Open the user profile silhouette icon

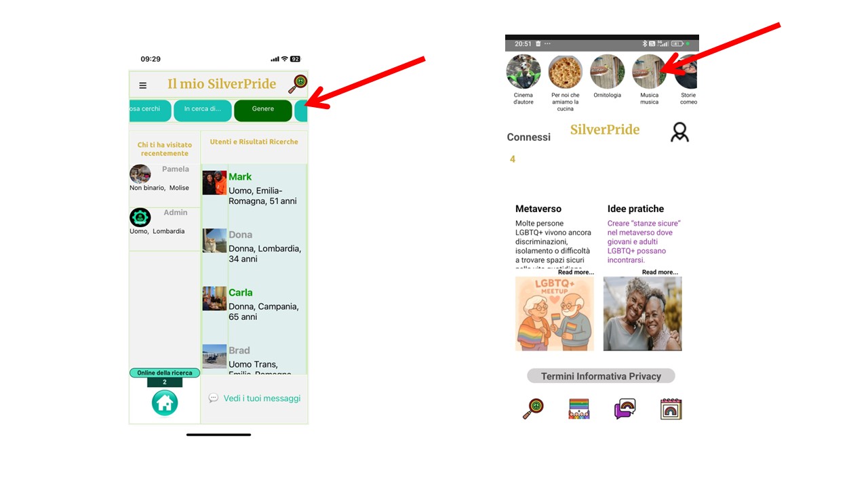click(679, 132)
